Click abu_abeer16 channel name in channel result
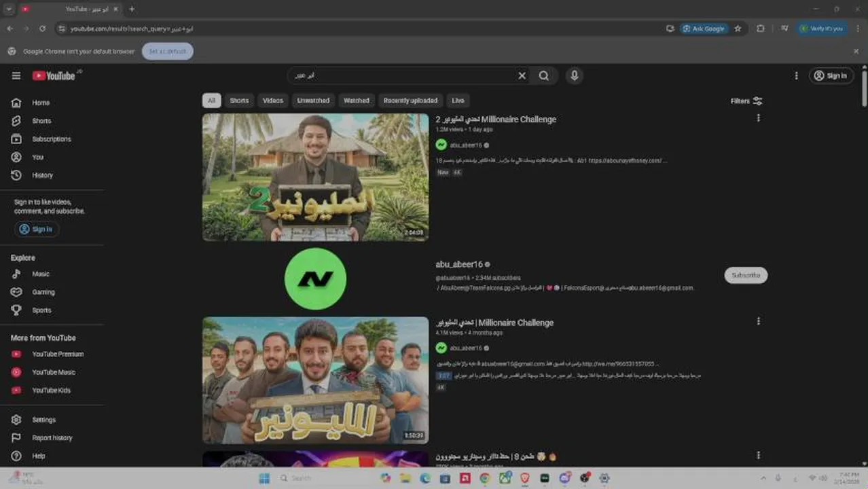868x489 pixels. pos(459,264)
